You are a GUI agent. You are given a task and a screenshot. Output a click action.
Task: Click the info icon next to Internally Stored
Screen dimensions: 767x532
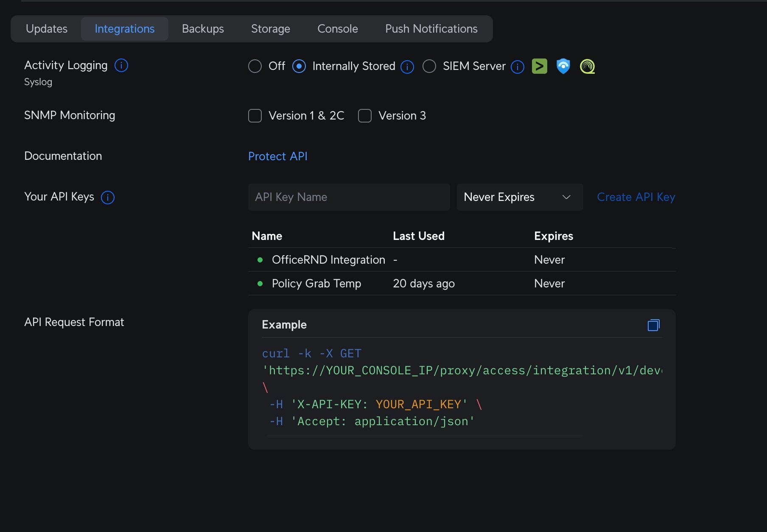(407, 67)
